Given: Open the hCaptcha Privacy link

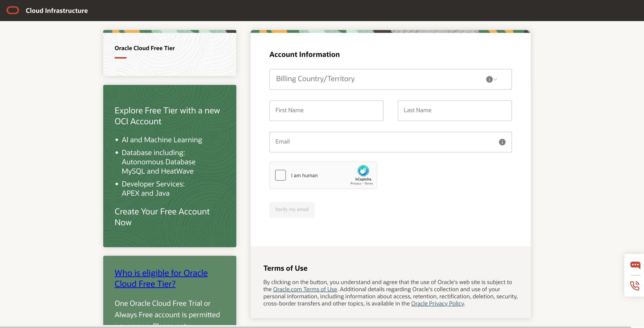Looking at the screenshot, I should (x=355, y=184).
